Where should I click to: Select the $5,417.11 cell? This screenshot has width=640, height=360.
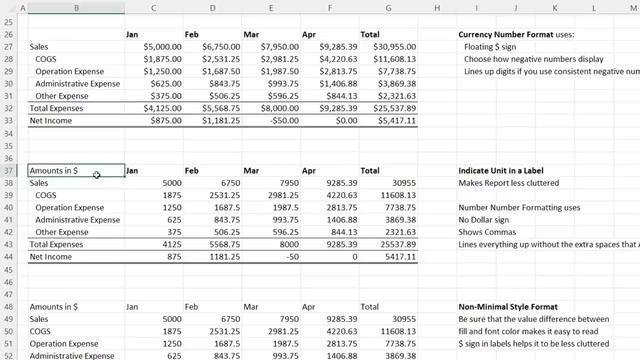click(388, 120)
